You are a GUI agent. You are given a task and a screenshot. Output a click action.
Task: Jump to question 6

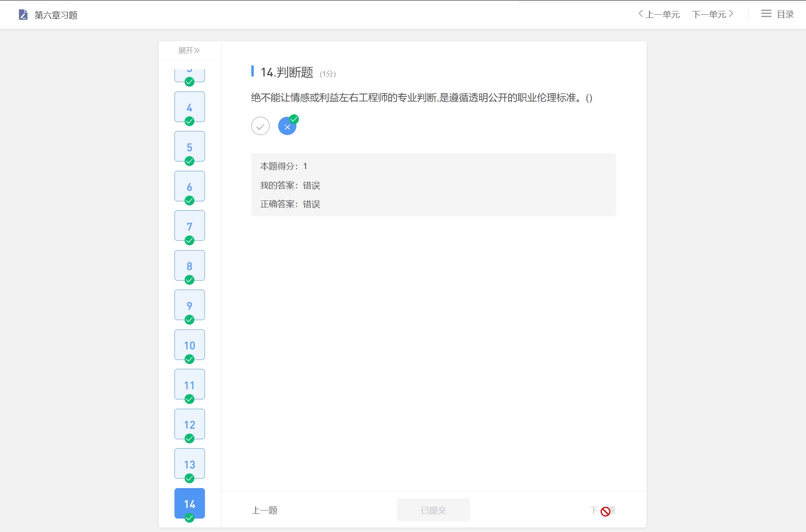click(190, 186)
